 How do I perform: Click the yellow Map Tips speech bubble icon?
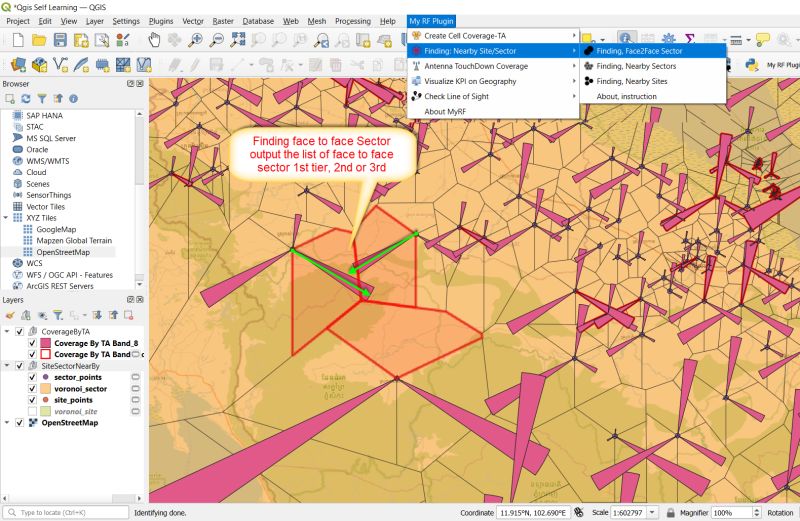[763, 39]
